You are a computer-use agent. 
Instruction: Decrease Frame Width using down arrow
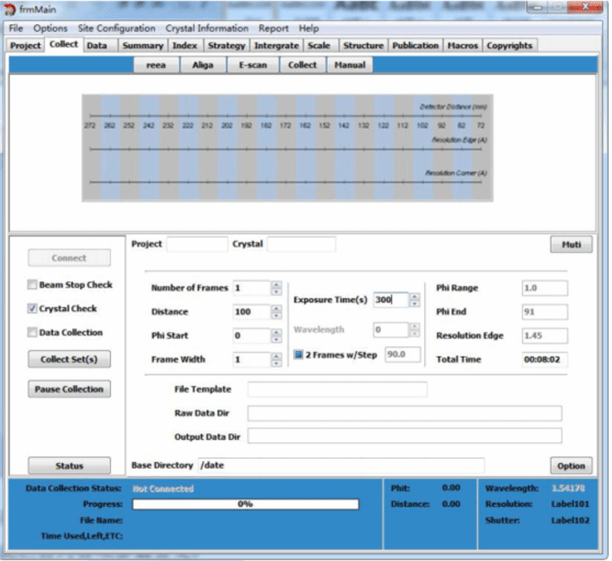[276, 363]
